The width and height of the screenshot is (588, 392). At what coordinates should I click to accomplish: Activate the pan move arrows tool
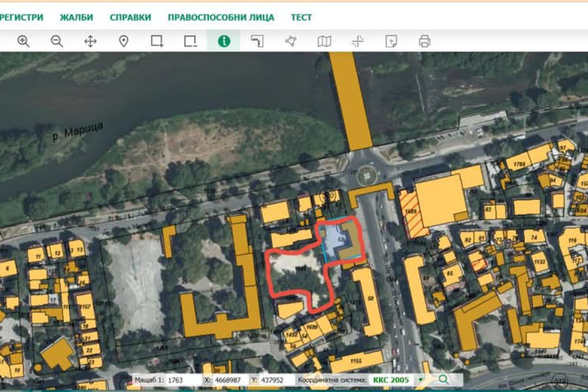coord(90,41)
